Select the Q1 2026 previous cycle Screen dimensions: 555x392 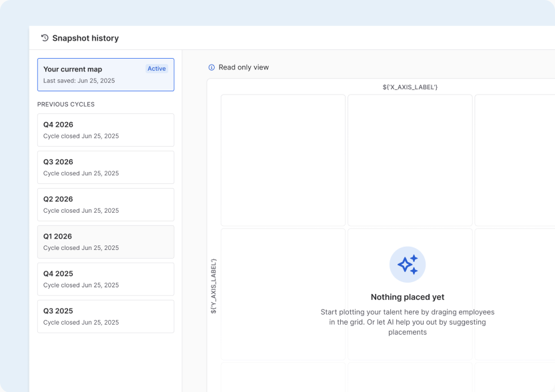106,242
